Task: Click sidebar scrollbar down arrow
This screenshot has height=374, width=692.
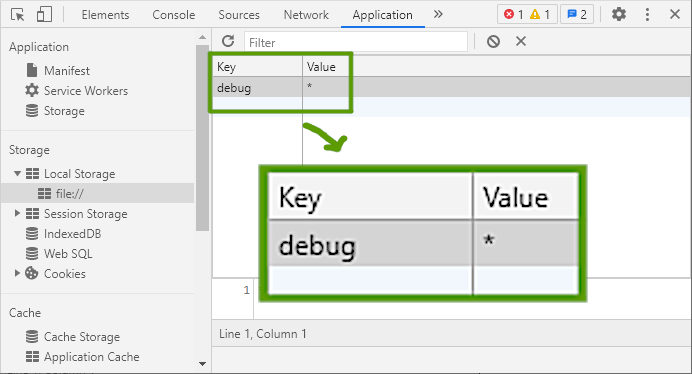Action: tap(202, 364)
